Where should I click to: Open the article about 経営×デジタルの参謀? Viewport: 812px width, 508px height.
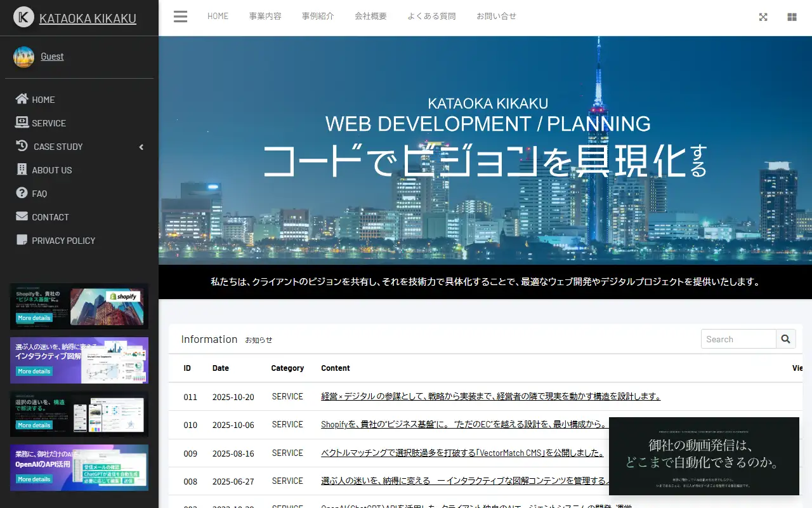[491, 396]
